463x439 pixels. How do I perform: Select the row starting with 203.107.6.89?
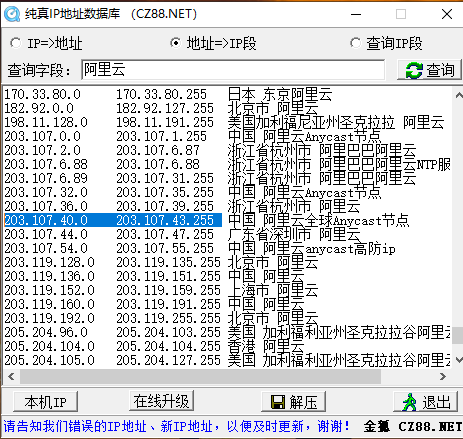click(227, 178)
